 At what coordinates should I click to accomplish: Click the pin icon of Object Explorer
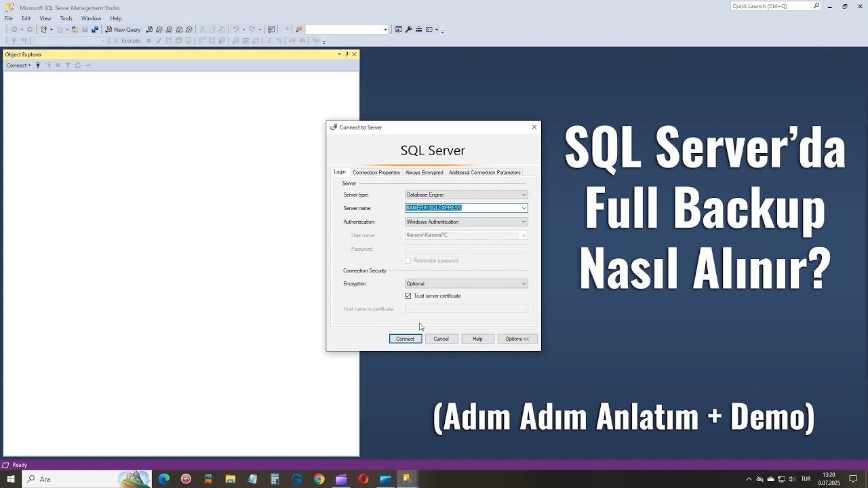click(x=347, y=54)
